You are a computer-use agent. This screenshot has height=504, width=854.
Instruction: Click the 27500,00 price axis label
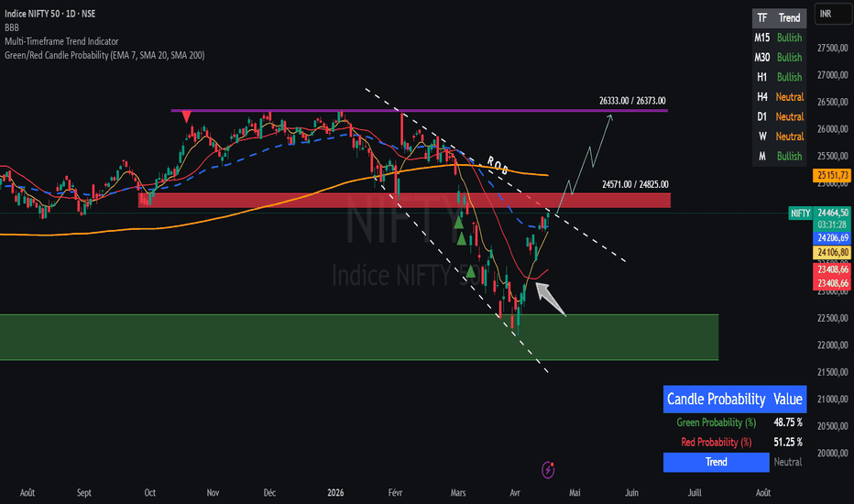click(x=833, y=48)
